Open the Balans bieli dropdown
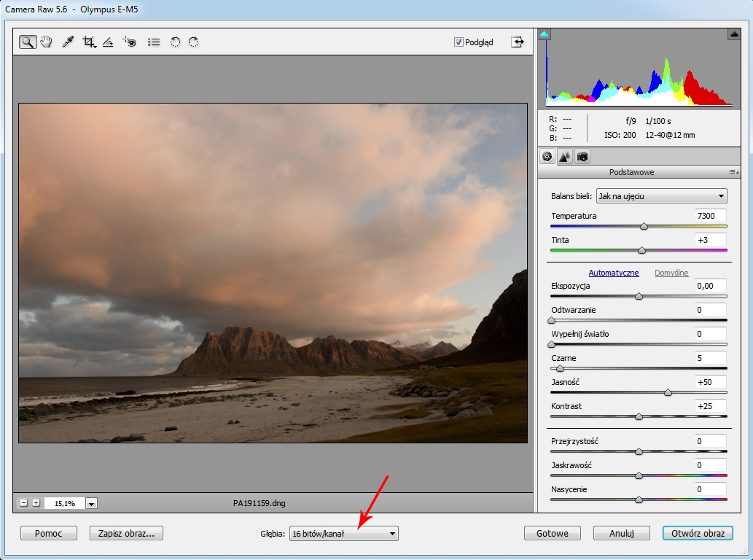 [x=661, y=196]
